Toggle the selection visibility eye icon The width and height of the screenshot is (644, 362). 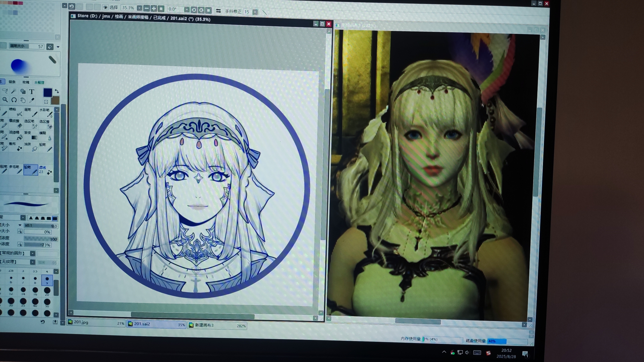click(x=105, y=7)
